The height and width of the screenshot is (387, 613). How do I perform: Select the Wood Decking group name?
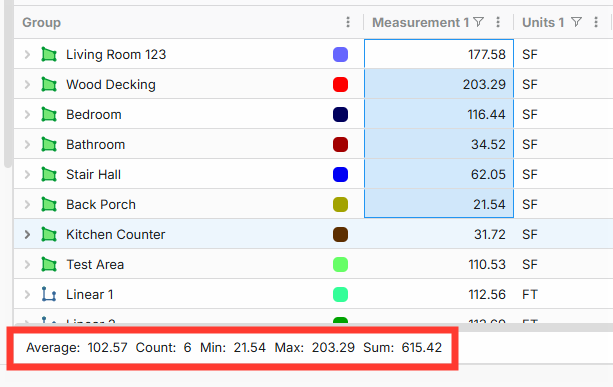[x=111, y=84]
